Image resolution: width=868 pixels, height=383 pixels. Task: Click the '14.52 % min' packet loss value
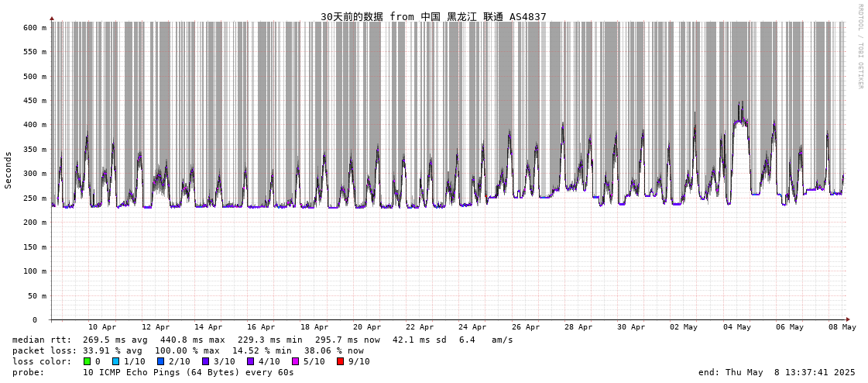coord(265,351)
